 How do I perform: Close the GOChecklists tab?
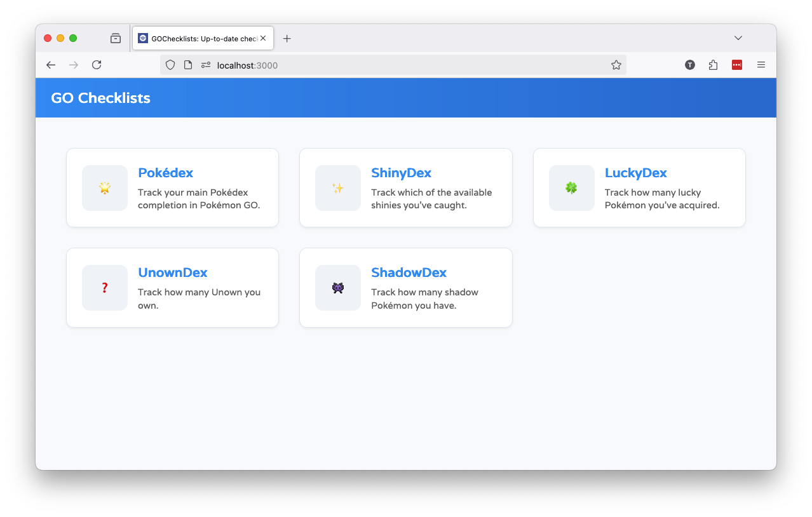(263, 38)
